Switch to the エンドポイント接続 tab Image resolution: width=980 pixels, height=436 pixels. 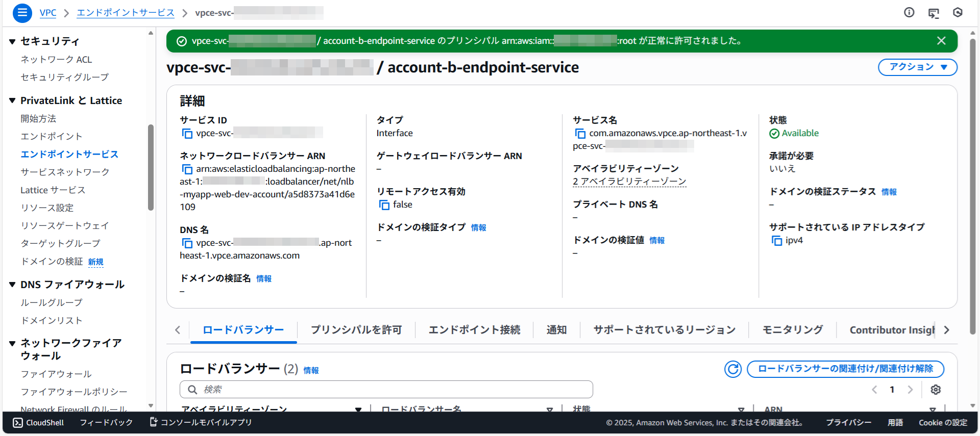pos(474,330)
